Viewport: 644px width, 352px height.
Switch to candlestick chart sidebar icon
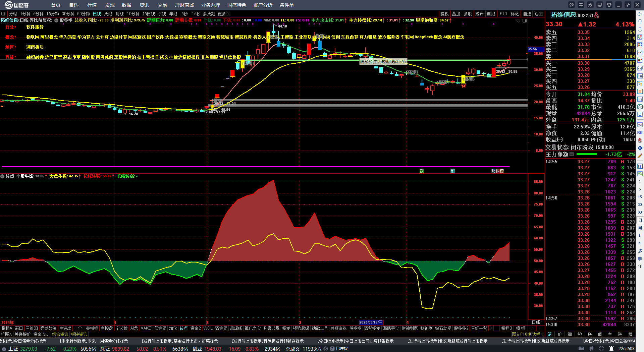(640, 60)
